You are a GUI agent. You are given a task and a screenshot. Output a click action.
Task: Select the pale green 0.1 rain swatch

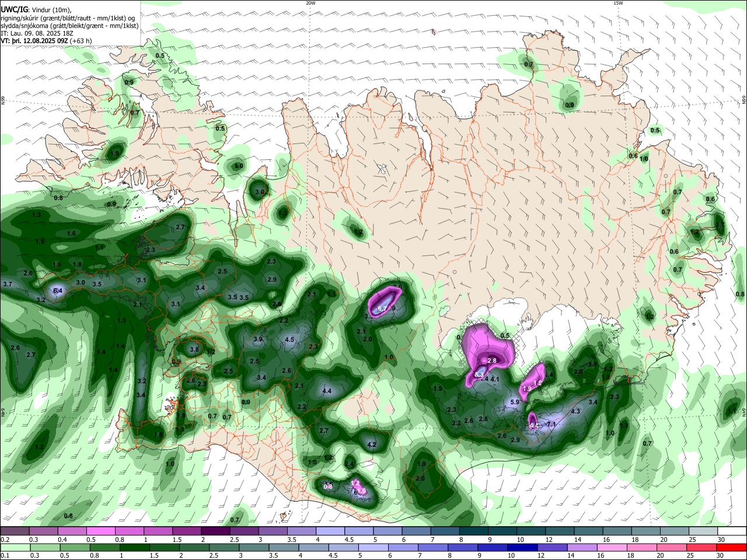15,548
